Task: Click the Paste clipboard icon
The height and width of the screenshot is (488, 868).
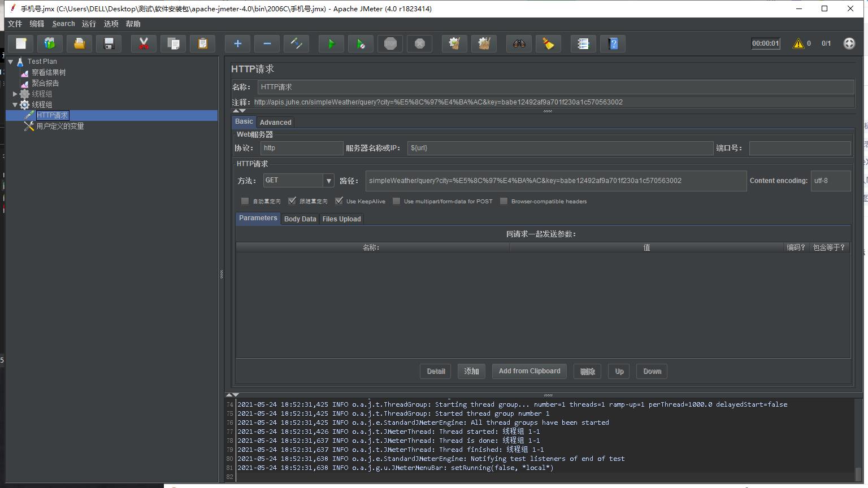Action: 203,43
